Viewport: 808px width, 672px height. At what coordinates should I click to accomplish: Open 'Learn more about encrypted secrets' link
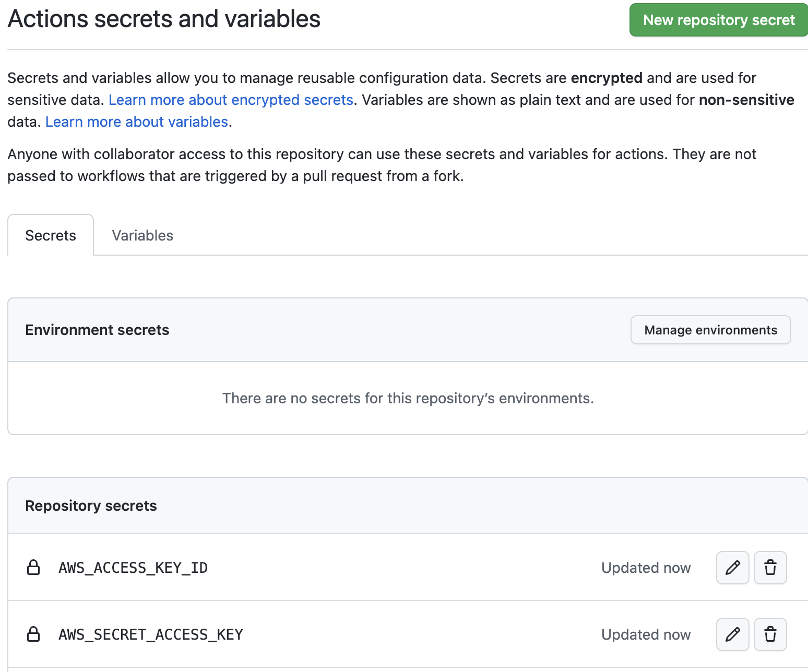click(231, 100)
